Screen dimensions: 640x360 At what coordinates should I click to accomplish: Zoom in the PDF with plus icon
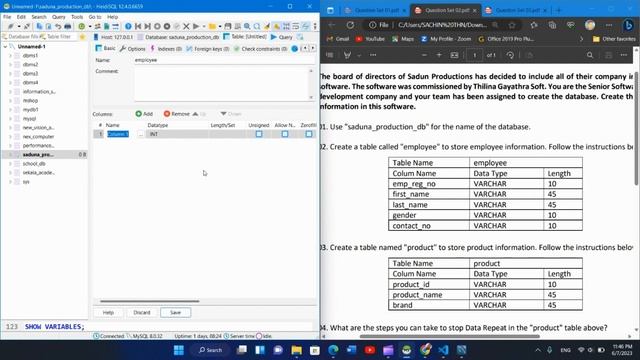click(439, 55)
